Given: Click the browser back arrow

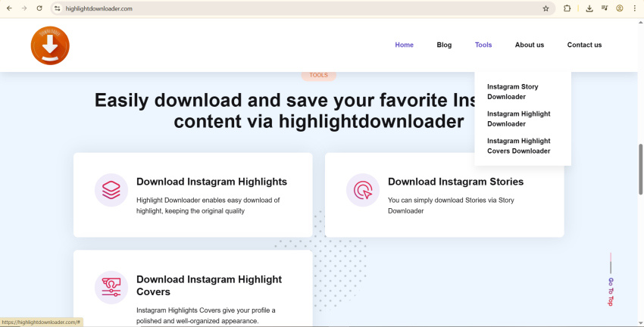Looking at the screenshot, I should 9,8.
